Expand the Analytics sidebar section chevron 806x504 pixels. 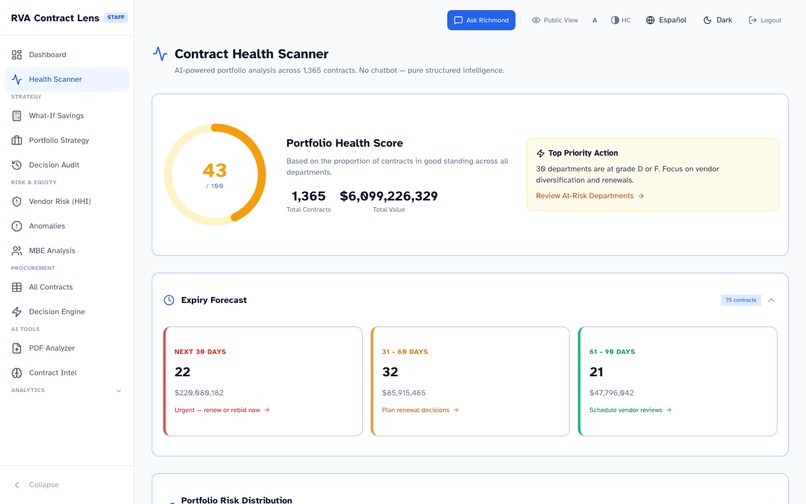point(119,391)
